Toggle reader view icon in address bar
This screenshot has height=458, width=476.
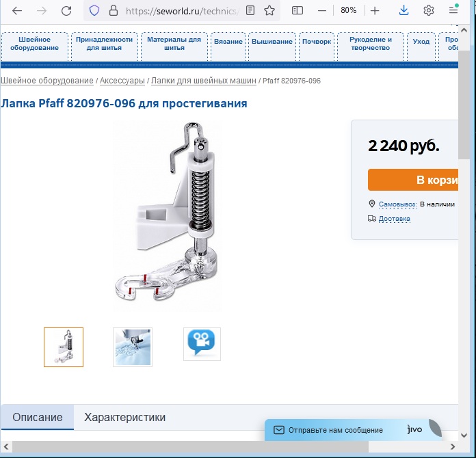(x=250, y=11)
